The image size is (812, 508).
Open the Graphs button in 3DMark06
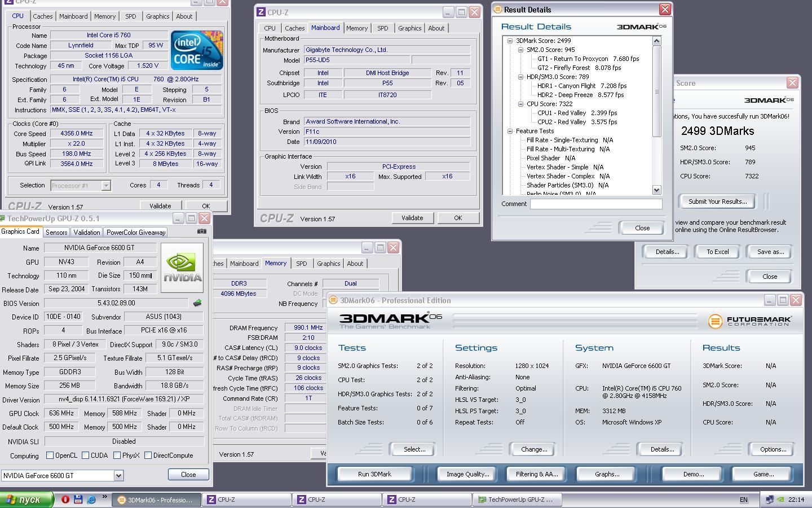click(x=607, y=474)
